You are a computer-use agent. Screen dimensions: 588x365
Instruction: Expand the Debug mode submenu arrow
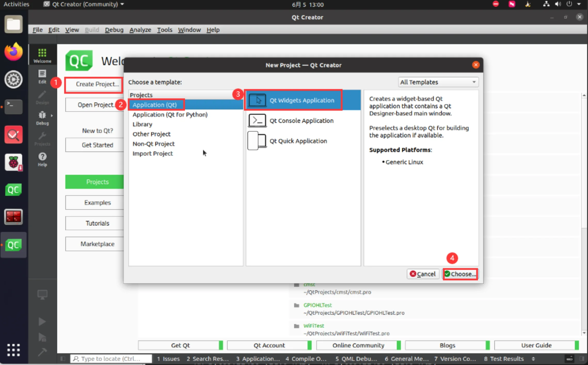coord(52,115)
